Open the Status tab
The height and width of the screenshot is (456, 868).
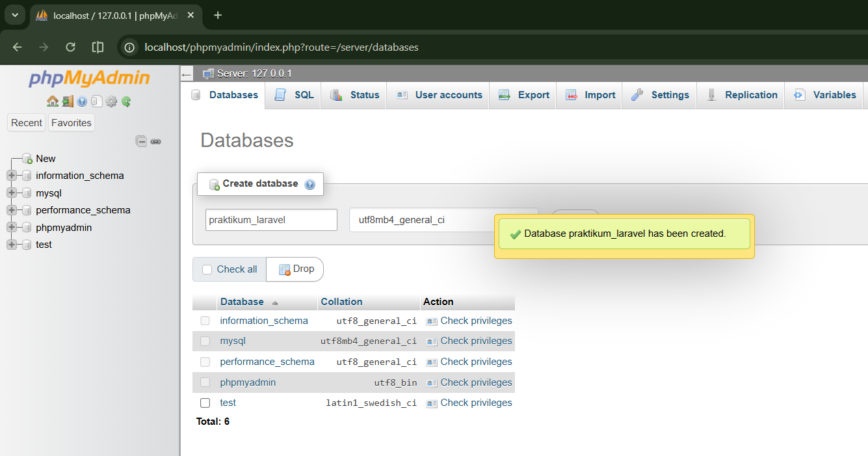(x=354, y=95)
